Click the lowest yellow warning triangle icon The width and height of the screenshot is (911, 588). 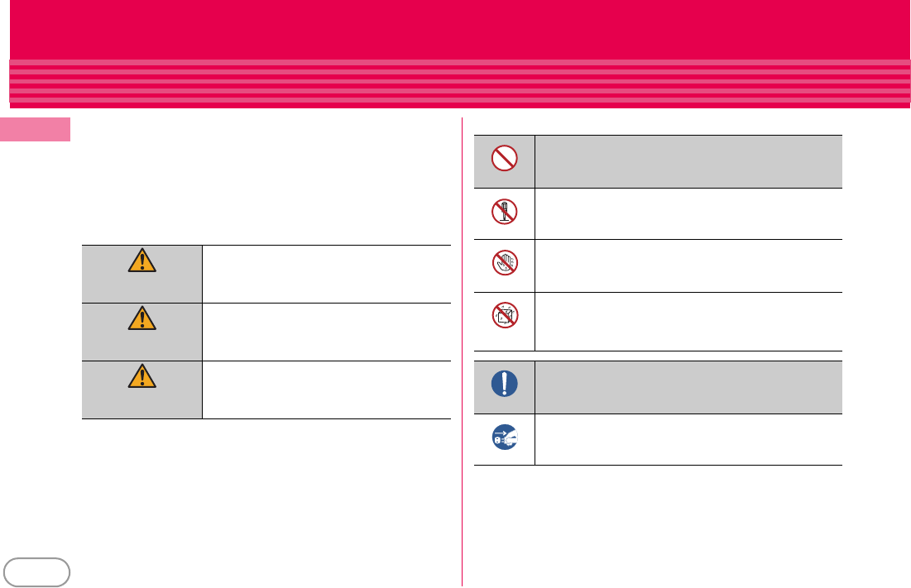(x=141, y=376)
